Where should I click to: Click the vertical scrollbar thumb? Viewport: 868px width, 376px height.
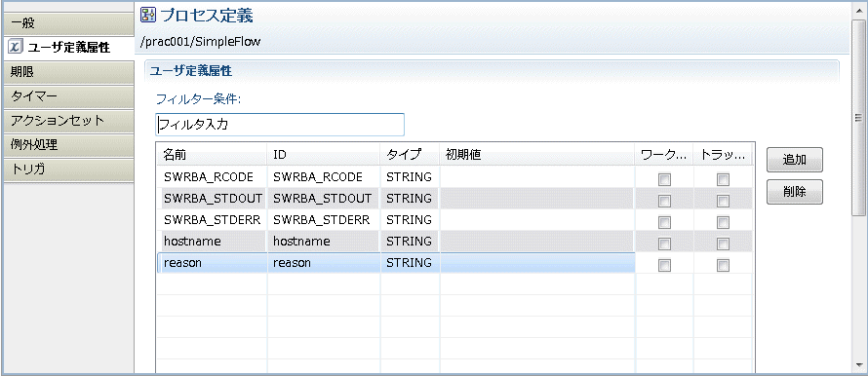pyautogui.click(x=858, y=117)
